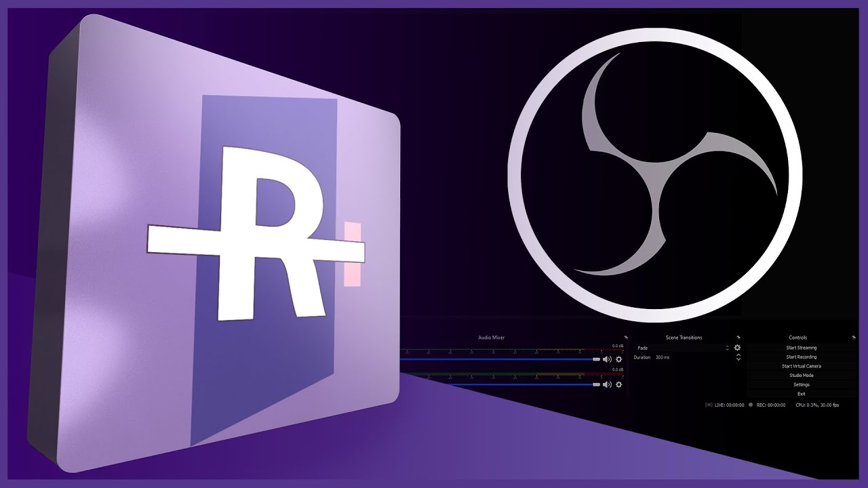Mute the upper audio channel speaker icon
The height and width of the screenshot is (488, 868).
click(x=607, y=359)
